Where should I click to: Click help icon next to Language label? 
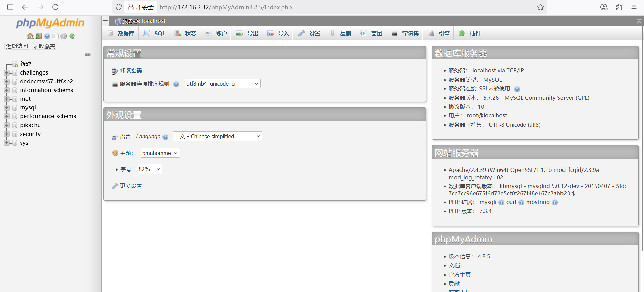click(165, 137)
